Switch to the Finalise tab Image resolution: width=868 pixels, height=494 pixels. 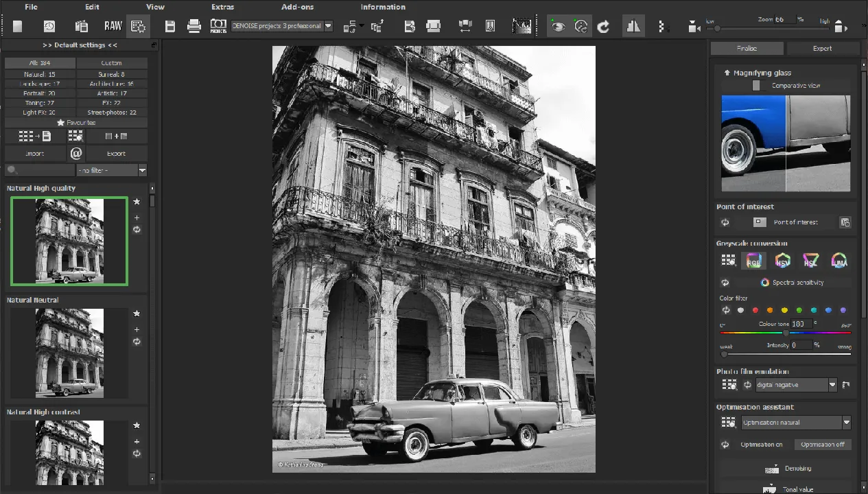click(747, 48)
